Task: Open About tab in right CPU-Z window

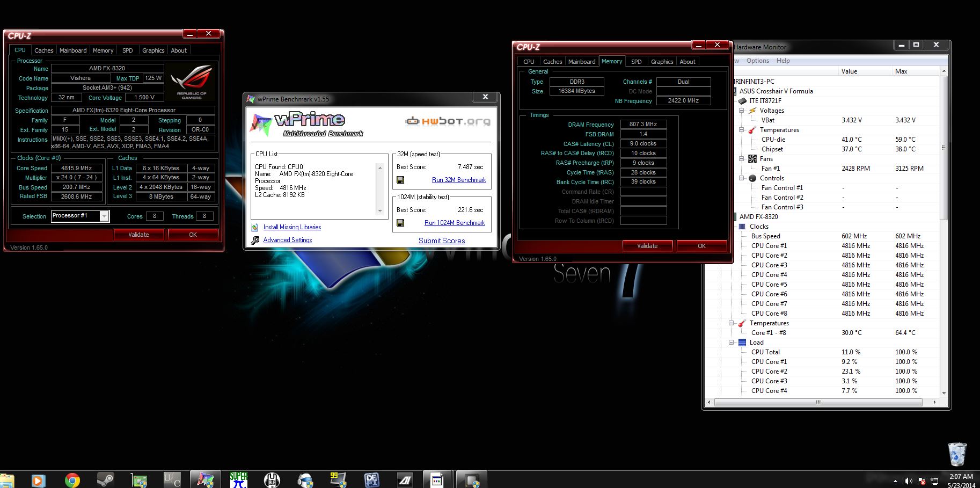Action: (x=688, y=62)
